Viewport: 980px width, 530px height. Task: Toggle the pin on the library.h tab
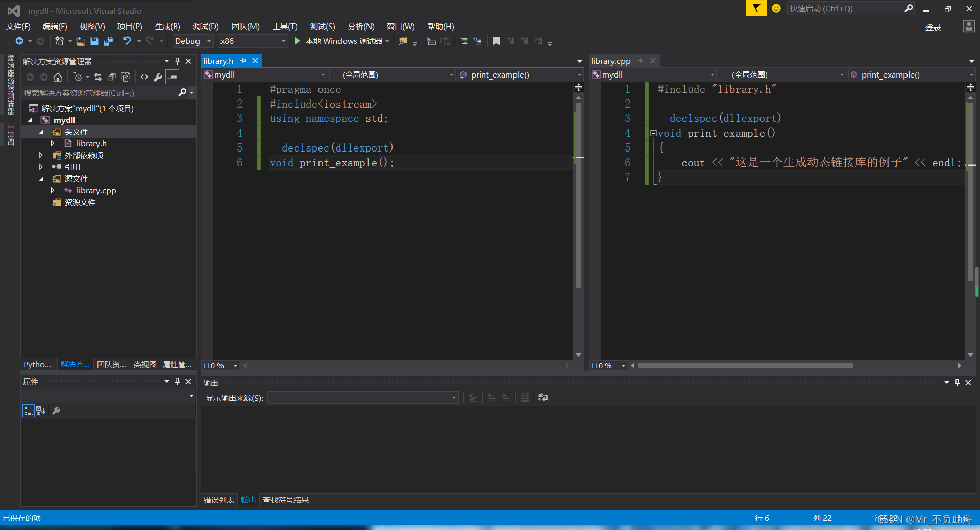pyautogui.click(x=243, y=61)
